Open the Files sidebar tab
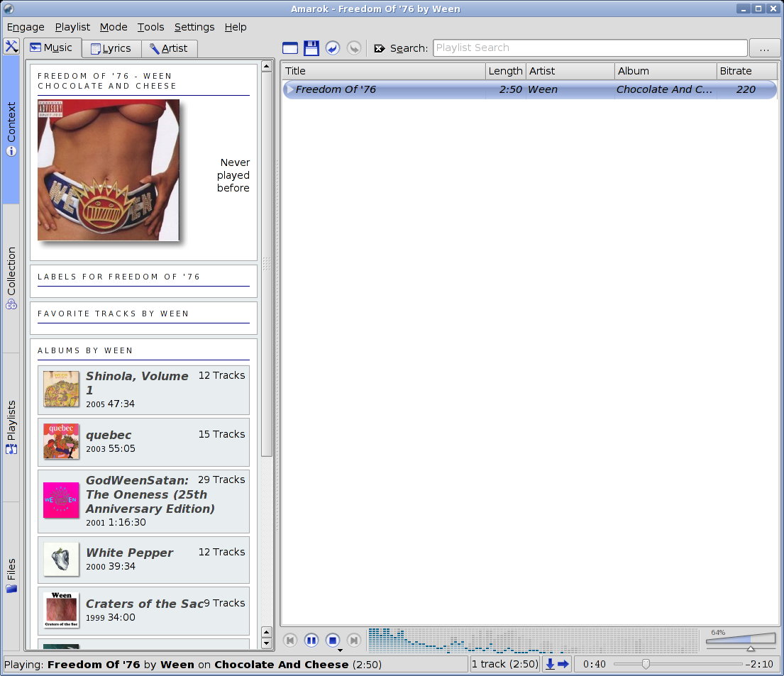Viewport: 784px width, 676px height. 11,576
